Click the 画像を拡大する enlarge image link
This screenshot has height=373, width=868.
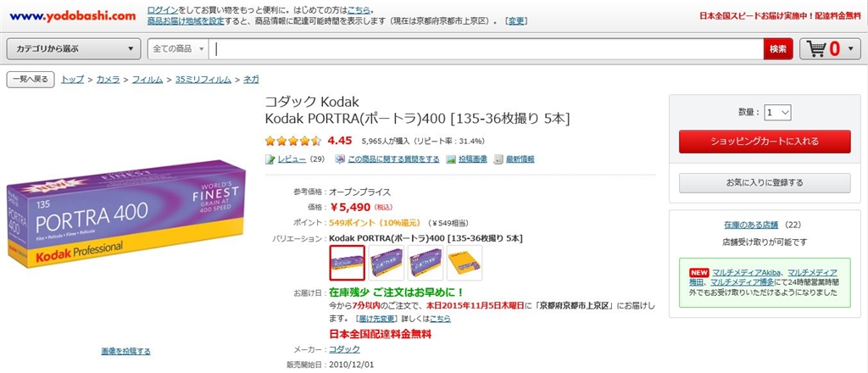pos(125,351)
